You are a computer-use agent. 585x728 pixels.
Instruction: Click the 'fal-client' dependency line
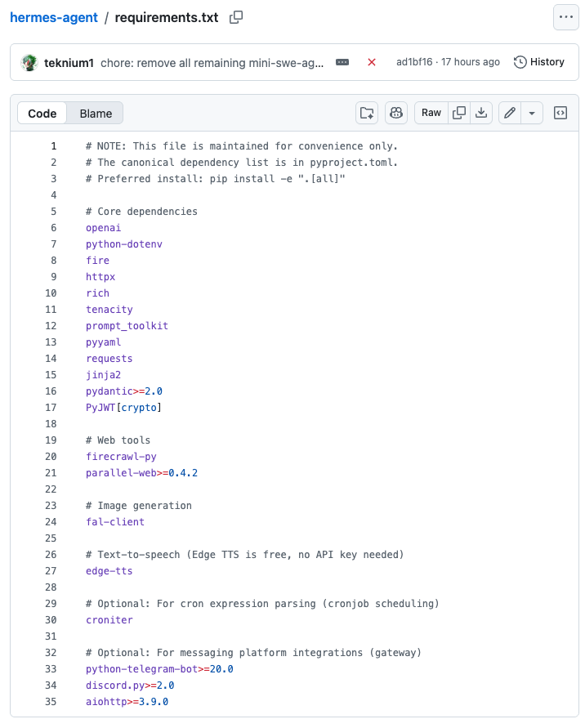coord(115,522)
